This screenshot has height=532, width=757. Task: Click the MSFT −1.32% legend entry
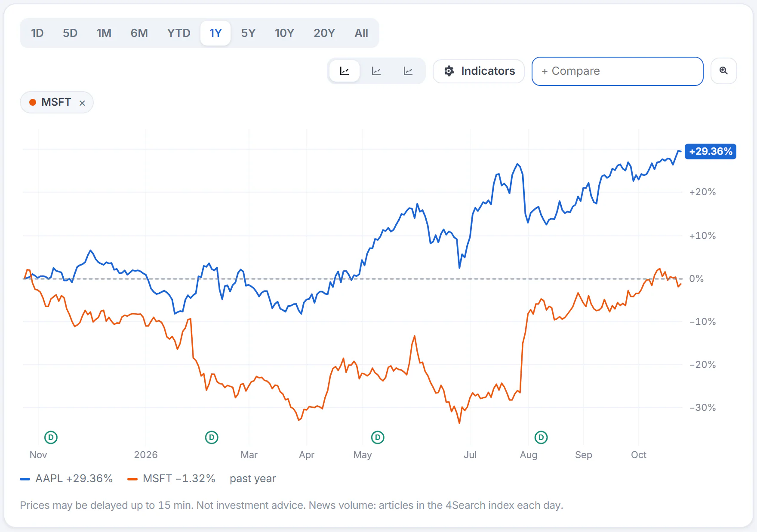172,479
